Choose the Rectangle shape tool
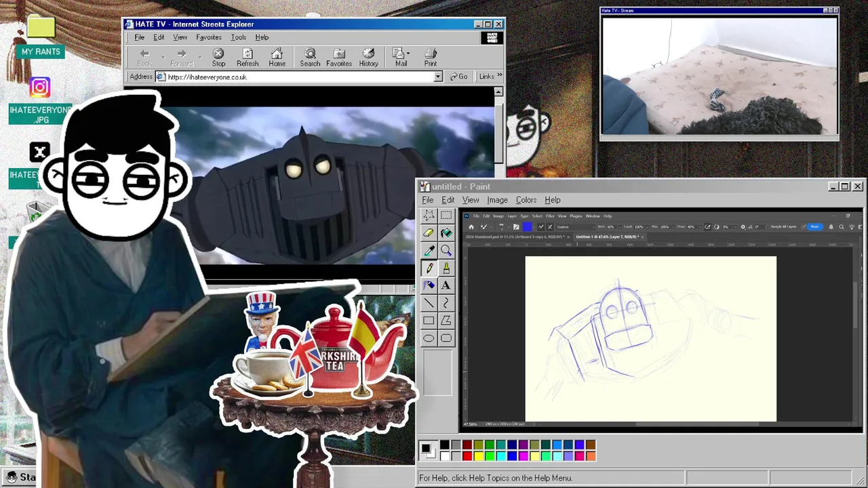This screenshot has width=868, height=488. [x=429, y=321]
